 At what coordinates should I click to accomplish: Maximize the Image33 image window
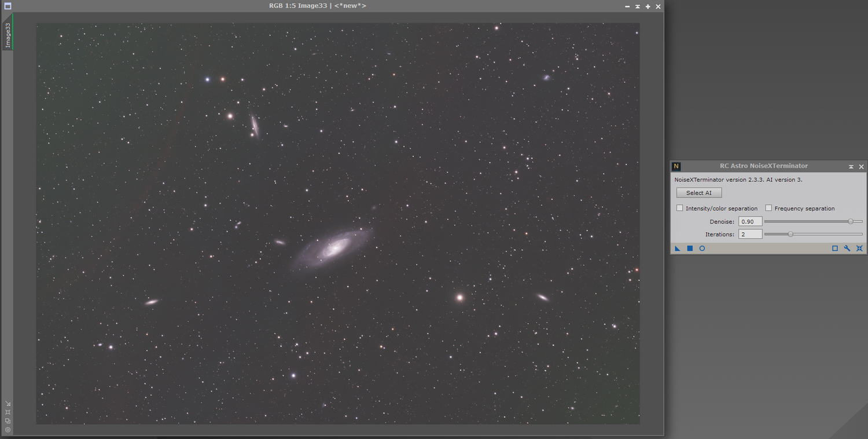pyautogui.click(x=648, y=6)
